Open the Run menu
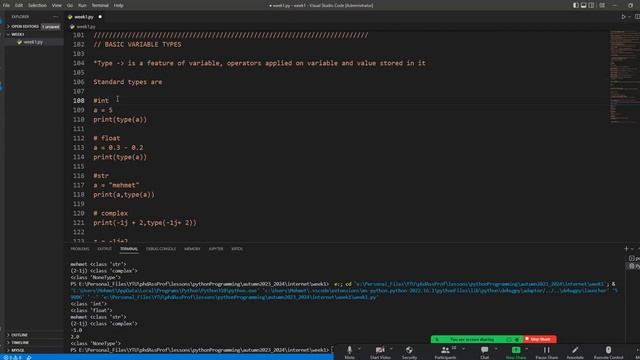Viewport: 640px width, 360px height. tap(82, 5)
